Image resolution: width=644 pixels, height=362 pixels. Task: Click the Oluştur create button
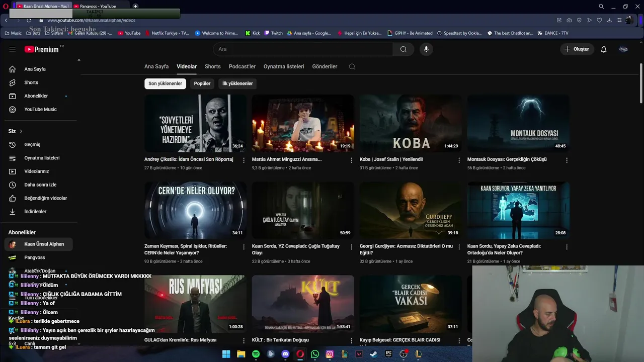pyautogui.click(x=577, y=49)
